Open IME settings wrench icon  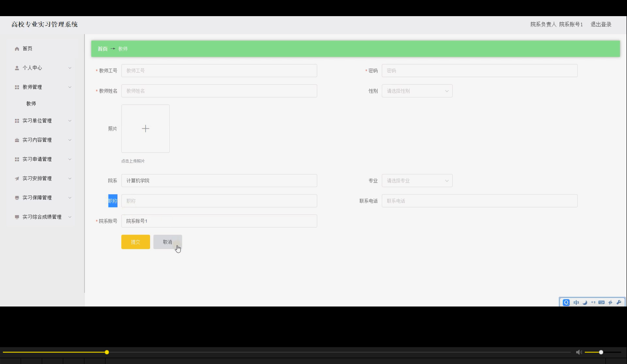coord(619,302)
